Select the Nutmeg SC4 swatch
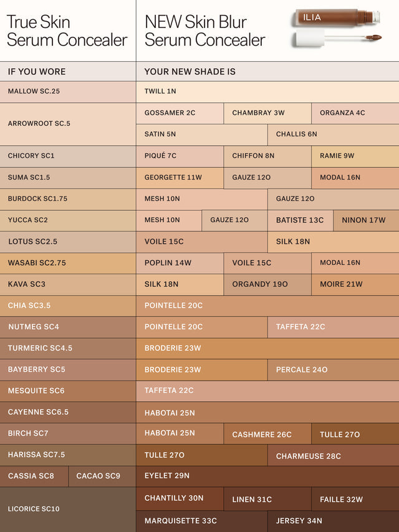The height and width of the screenshot is (532, 399). click(x=68, y=327)
